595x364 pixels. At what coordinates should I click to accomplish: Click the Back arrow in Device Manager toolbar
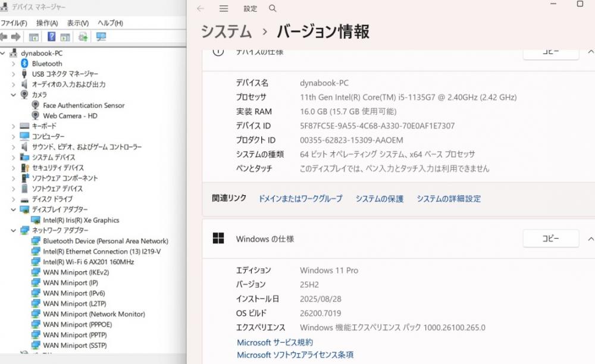(3, 37)
